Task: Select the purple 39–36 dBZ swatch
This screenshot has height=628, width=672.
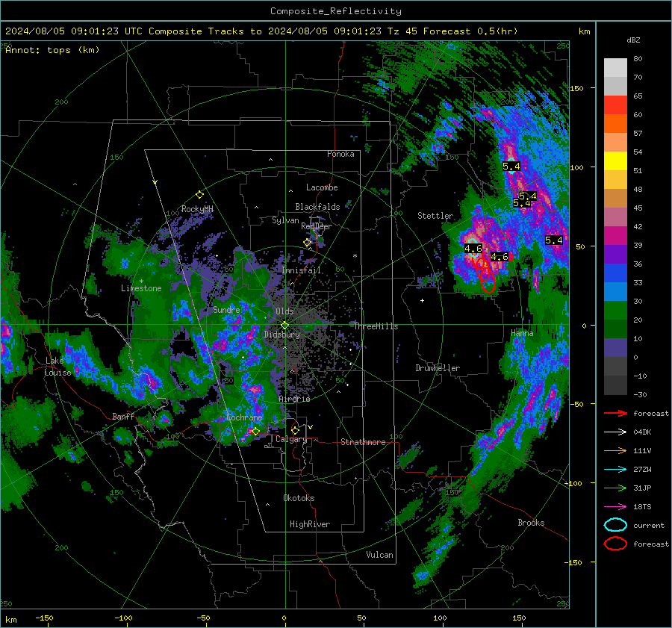Action: pos(615,255)
